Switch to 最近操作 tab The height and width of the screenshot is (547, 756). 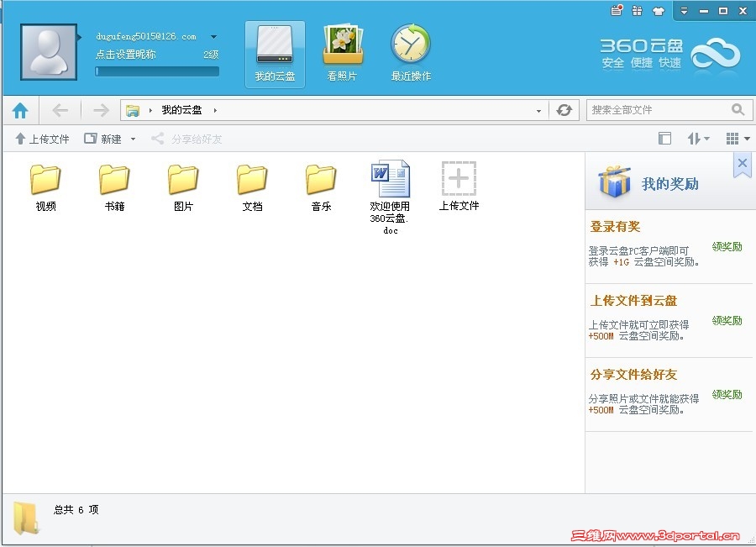411,55
